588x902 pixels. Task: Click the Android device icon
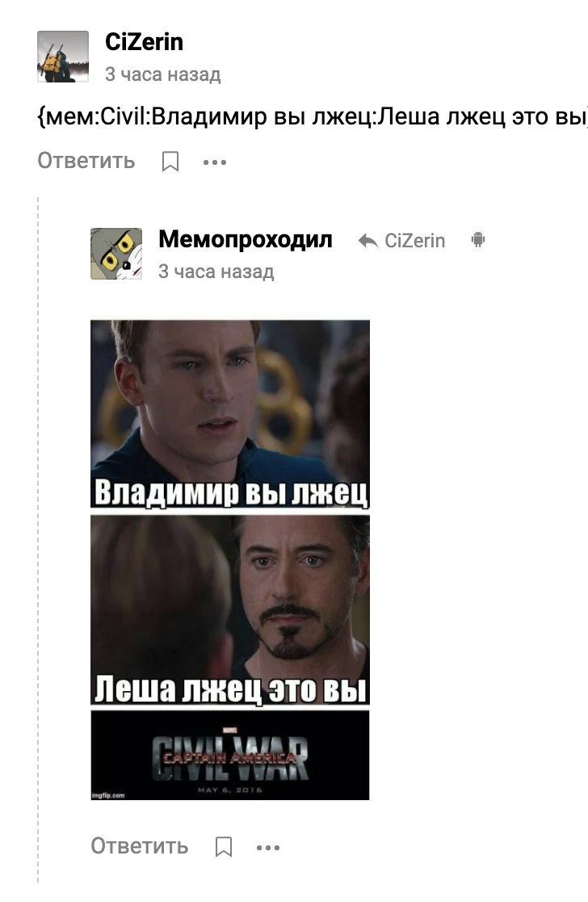(477, 239)
